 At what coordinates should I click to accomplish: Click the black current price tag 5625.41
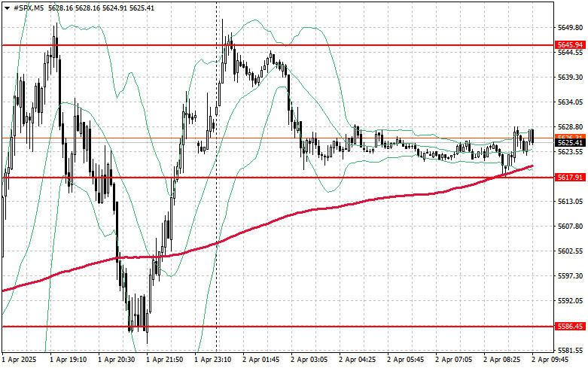[x=570, y=143]
